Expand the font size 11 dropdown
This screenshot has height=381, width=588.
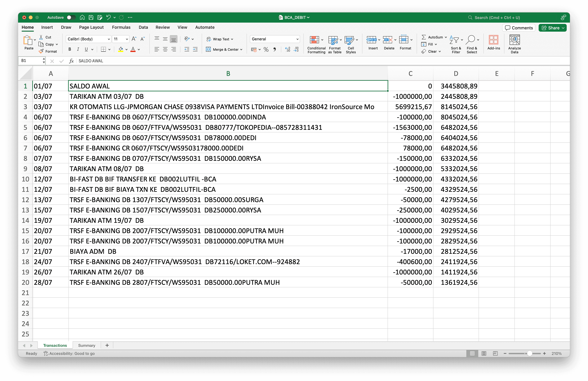(x=127, y=39)
